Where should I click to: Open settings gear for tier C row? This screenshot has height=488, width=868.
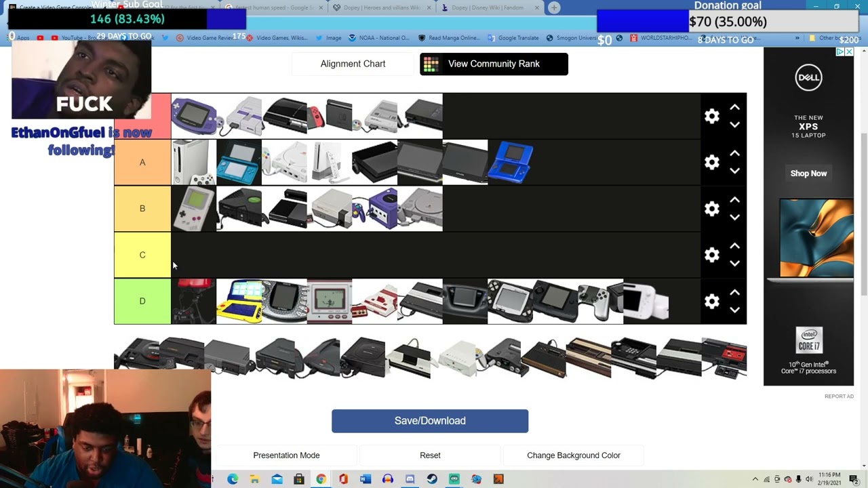(x=711, y=255)
